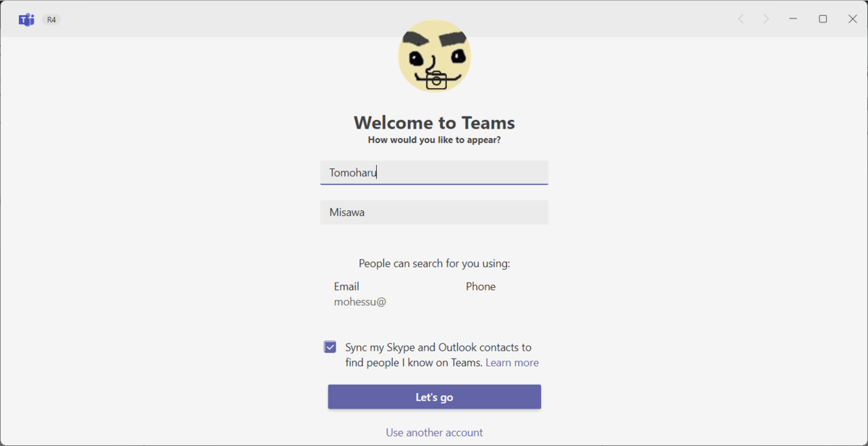The height and width of the screenshot is (446, 868).
Task: Uncheck Sync my Skype and Outlook contacts
Action: tap(331, 347)
